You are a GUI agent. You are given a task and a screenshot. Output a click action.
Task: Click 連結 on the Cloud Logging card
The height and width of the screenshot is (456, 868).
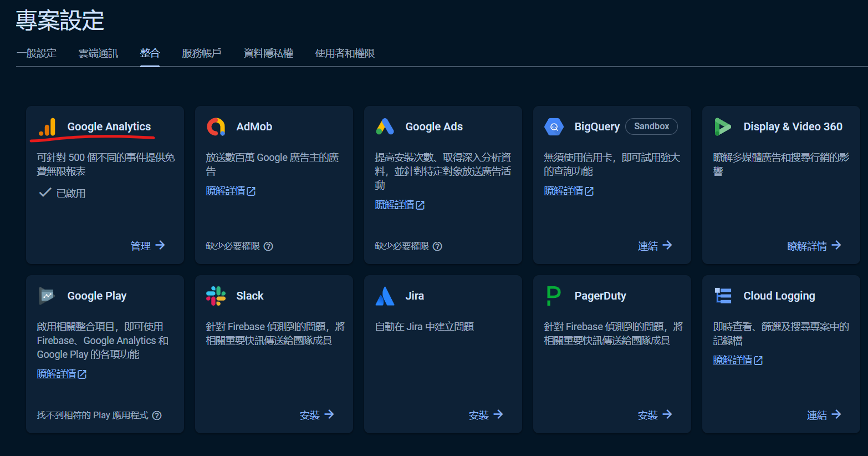click(817, 415)
